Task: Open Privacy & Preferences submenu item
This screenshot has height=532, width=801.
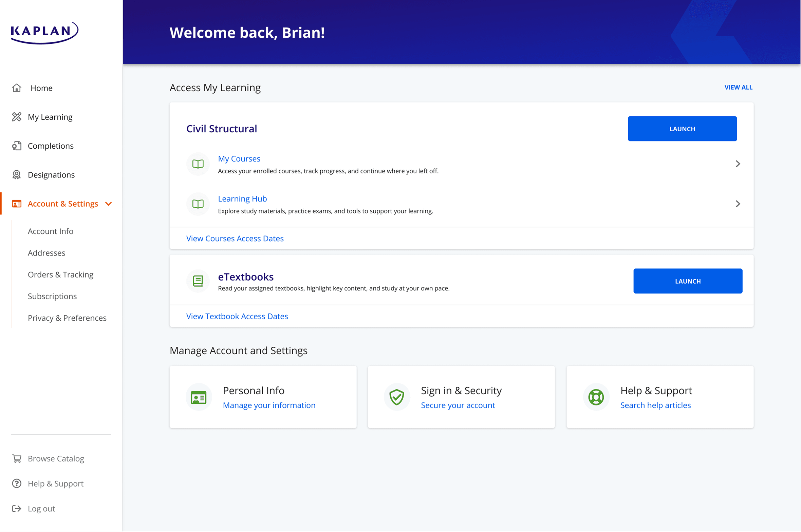Action: click(x=67, y=318)
